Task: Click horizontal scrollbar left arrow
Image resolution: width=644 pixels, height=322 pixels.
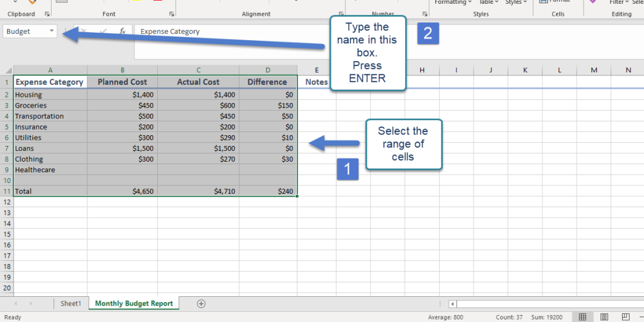Action: pos(453,304)
